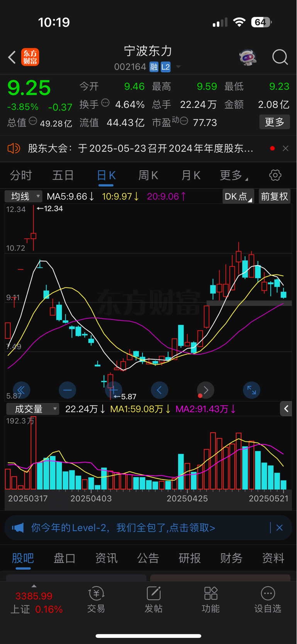Switch to 五日 chart tab
Screen dimensions: 297x644
[x=63, y=176]
